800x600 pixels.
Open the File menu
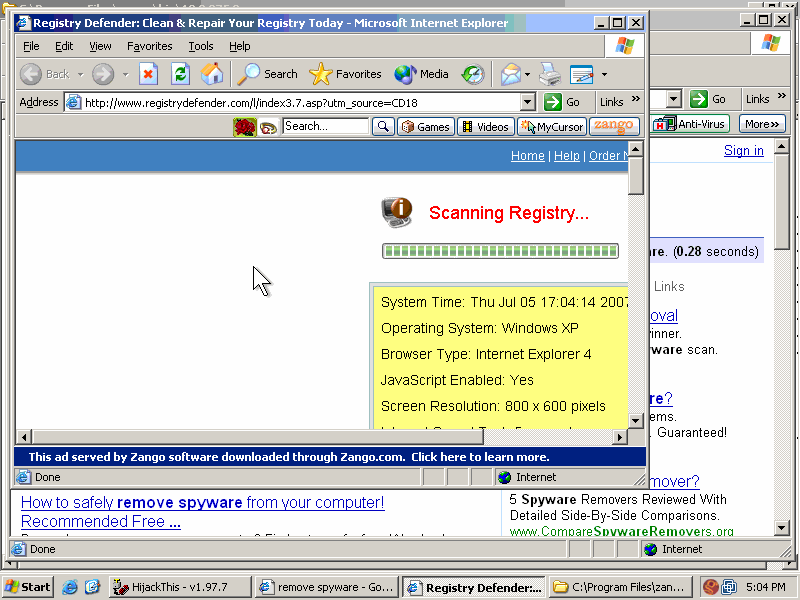(31, 46)
